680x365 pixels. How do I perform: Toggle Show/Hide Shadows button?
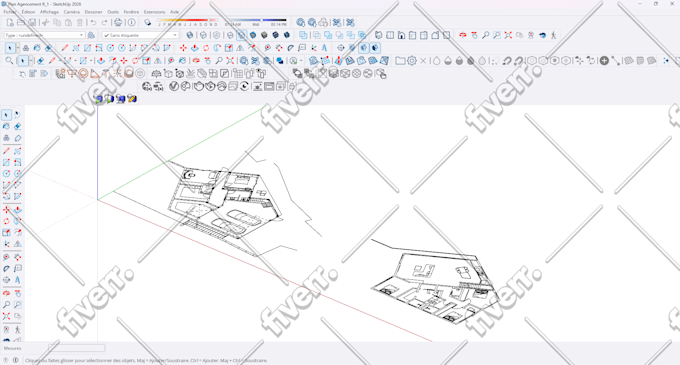[x=148, y=23]
